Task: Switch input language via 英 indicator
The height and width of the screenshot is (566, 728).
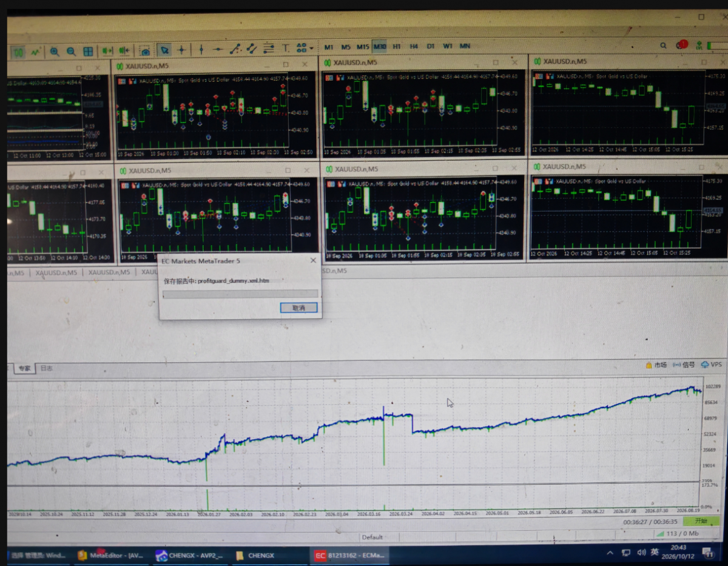Action: pyautogui.click(x=655, y=552)
